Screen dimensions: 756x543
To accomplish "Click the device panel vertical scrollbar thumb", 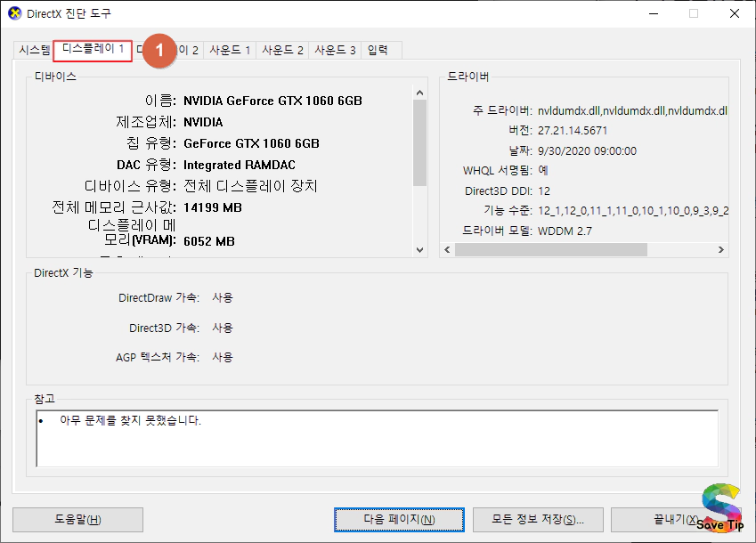I will coord(419,142).
